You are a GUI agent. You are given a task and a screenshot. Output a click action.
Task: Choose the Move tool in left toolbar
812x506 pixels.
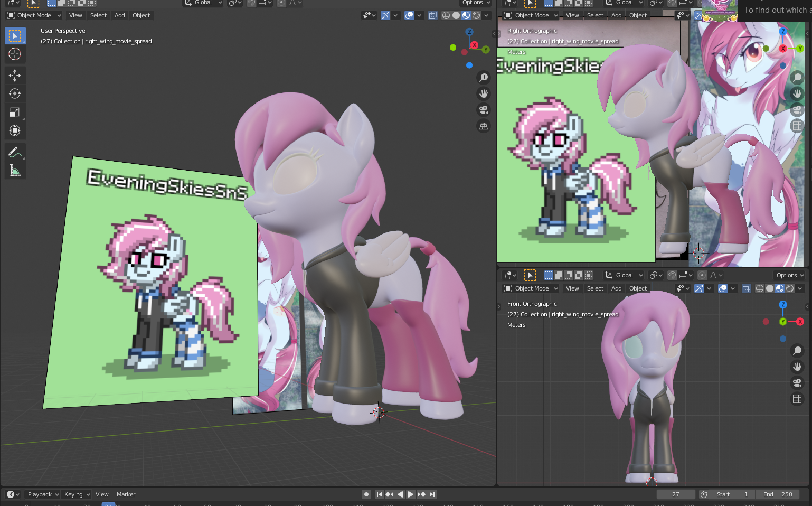(x=15, y=76)
